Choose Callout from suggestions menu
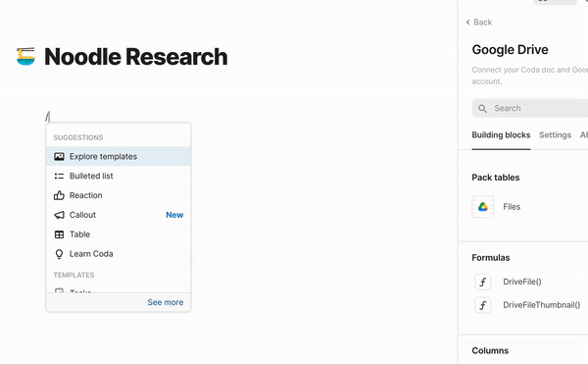588x365 pixels. (x=119, y=215)
